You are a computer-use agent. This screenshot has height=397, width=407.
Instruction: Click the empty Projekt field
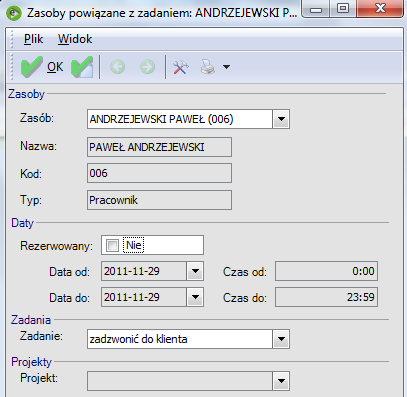pyautogui.click(x=180, y=381)
